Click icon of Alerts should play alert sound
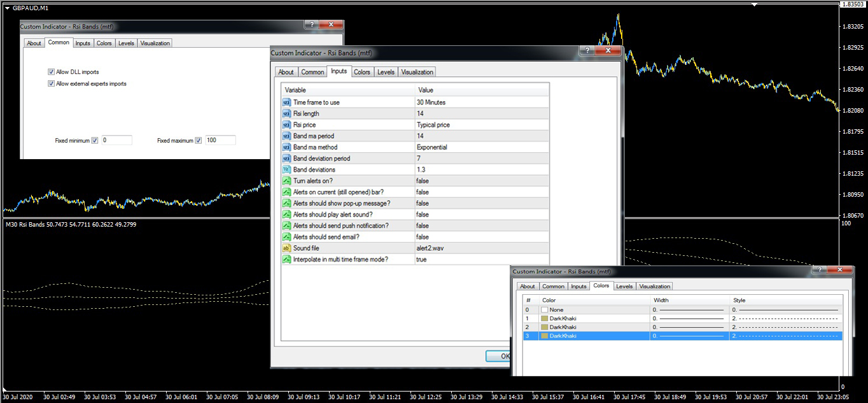 tap(286, 215)
